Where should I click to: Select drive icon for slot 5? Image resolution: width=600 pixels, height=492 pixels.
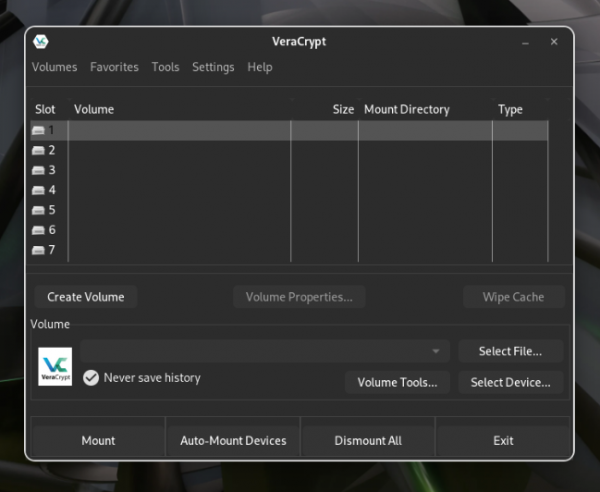click(38, 210)
